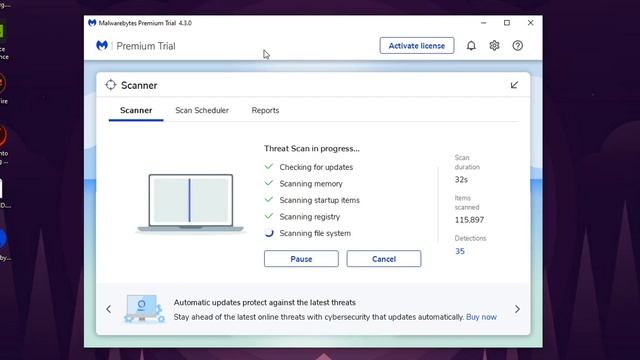The height and width of the screenshot is (360, 640).
Task: Follow the Buy now link
Action: (481, 317)
